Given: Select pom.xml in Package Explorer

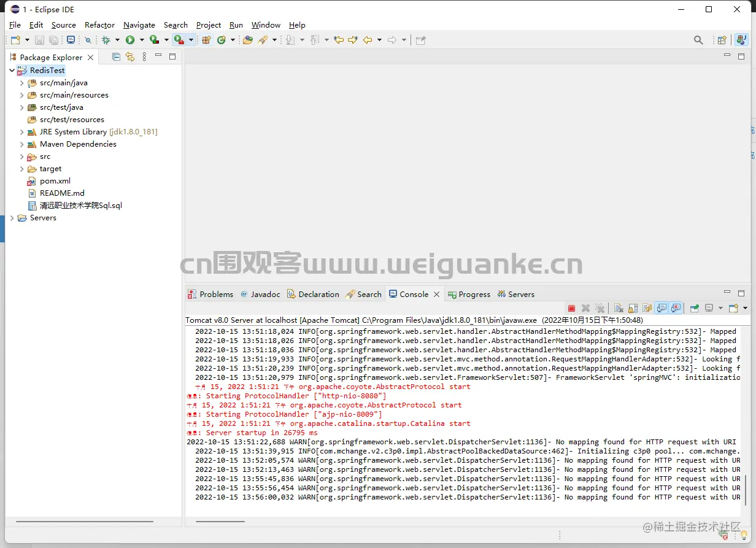Looking at the screenshot, I should click(55, 181).
